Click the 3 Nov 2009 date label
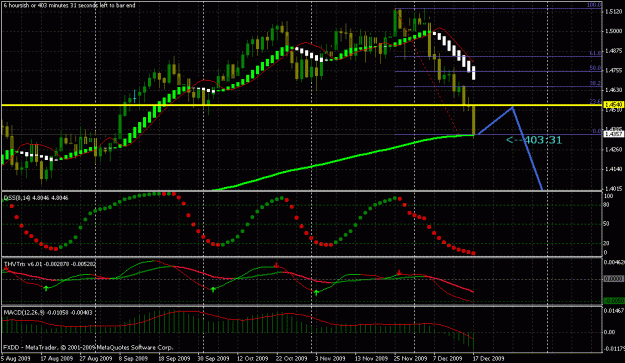 331,359
